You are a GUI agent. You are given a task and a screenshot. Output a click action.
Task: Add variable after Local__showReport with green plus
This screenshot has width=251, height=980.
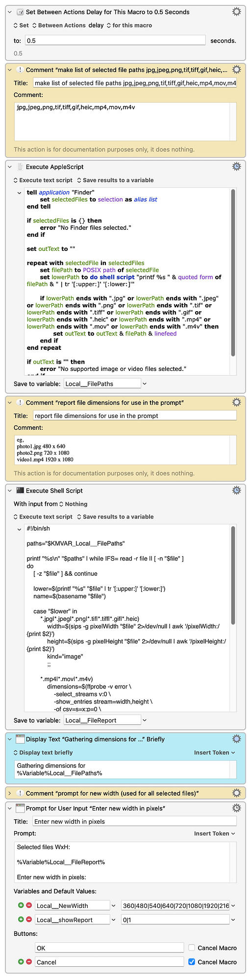[x=21, y=920]
